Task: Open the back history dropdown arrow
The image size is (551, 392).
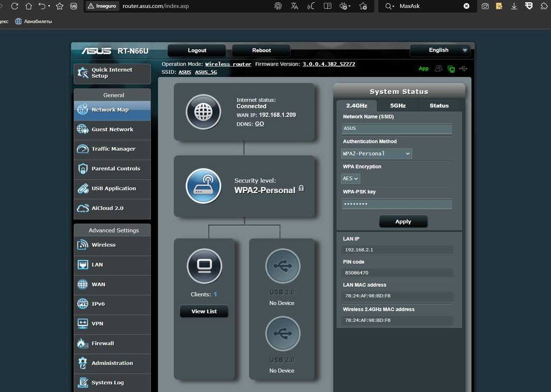Action: tap(49, 6)
